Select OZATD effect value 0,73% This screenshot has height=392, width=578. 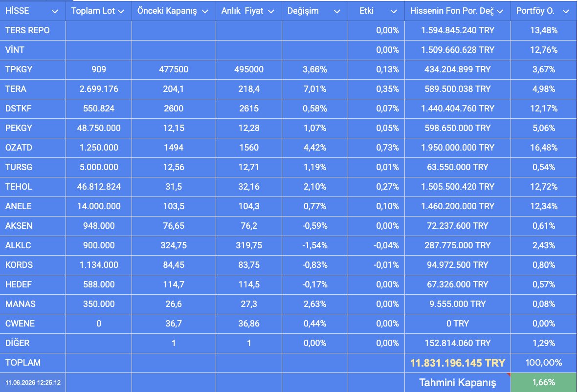387,148
